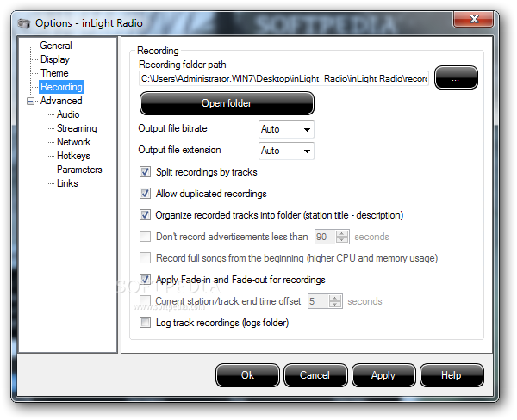The image size is (517, 420).
Task: Open Help for options
Action: [452, 375]
